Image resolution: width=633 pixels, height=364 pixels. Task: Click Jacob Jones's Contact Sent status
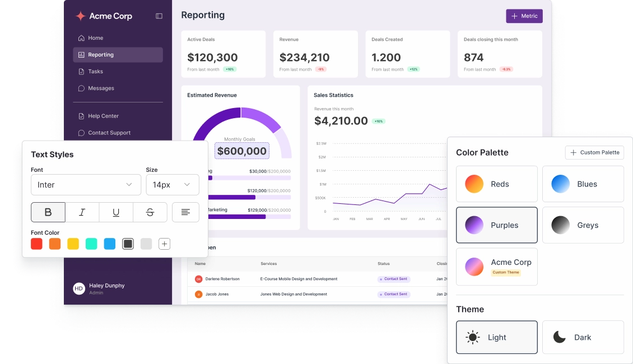(x=394, y=295)
